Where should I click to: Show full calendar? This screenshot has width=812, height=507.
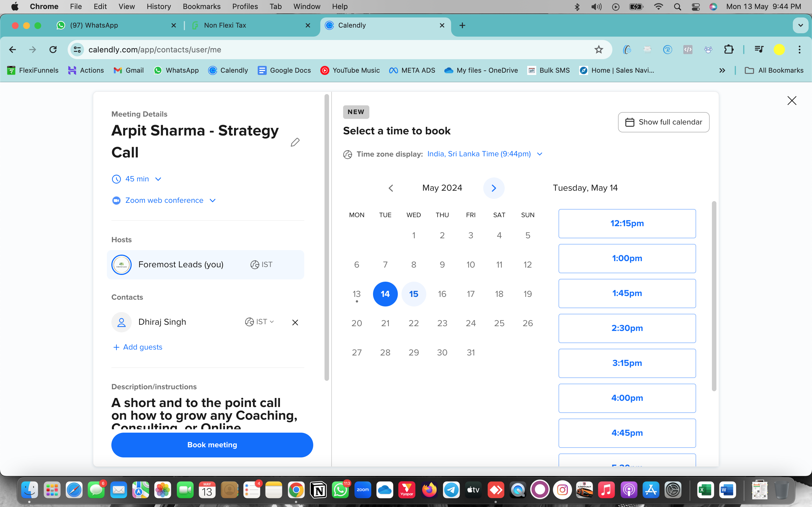663,122
